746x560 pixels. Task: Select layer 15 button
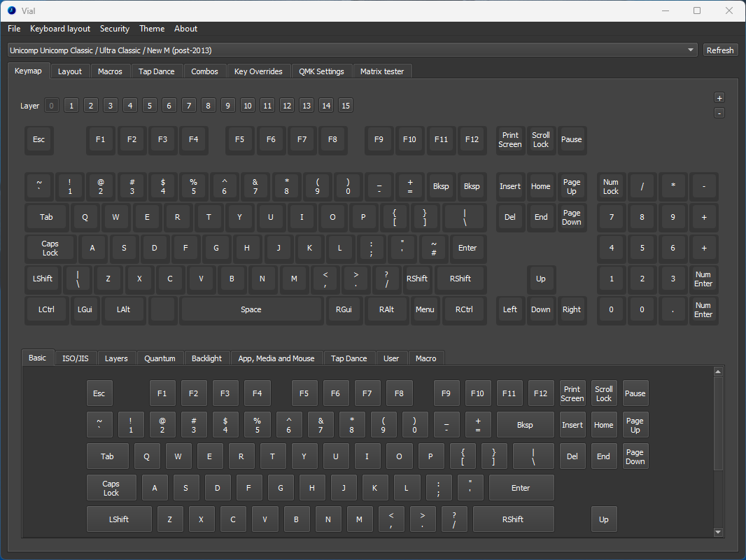pos(346,106)
